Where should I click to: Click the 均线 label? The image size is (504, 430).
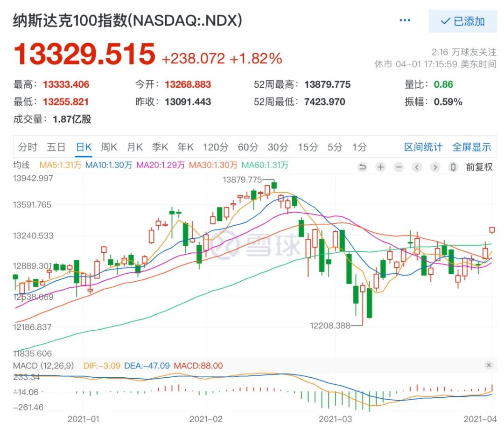click(x=21, y=165)
